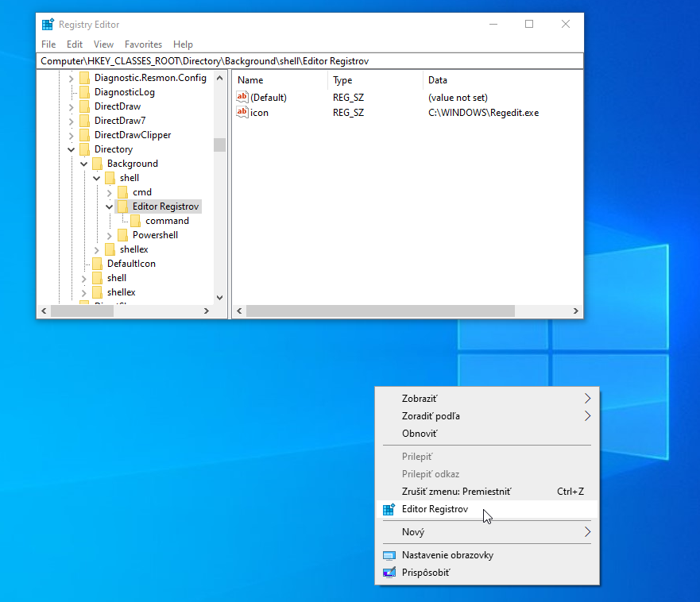Viewport: 700px width, 602px height.
Task: Click the tree pane scroll down arrow
Action: tap(220, 298)
